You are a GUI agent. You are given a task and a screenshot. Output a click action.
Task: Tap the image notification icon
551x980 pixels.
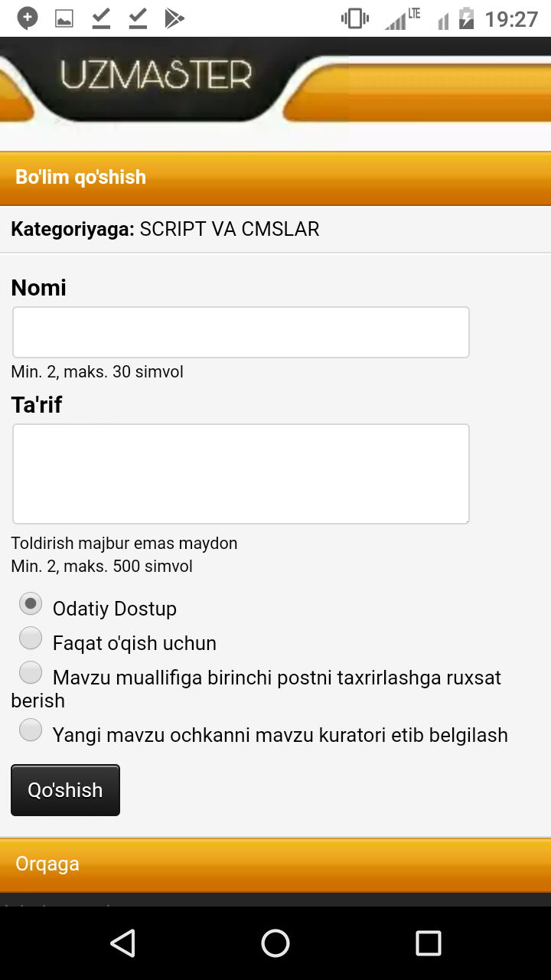64,18
